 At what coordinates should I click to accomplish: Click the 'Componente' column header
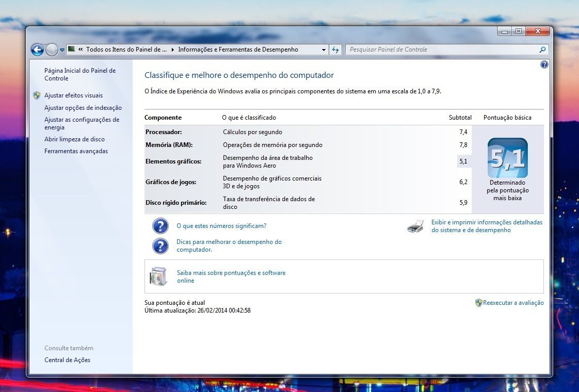tap(163, 118)
